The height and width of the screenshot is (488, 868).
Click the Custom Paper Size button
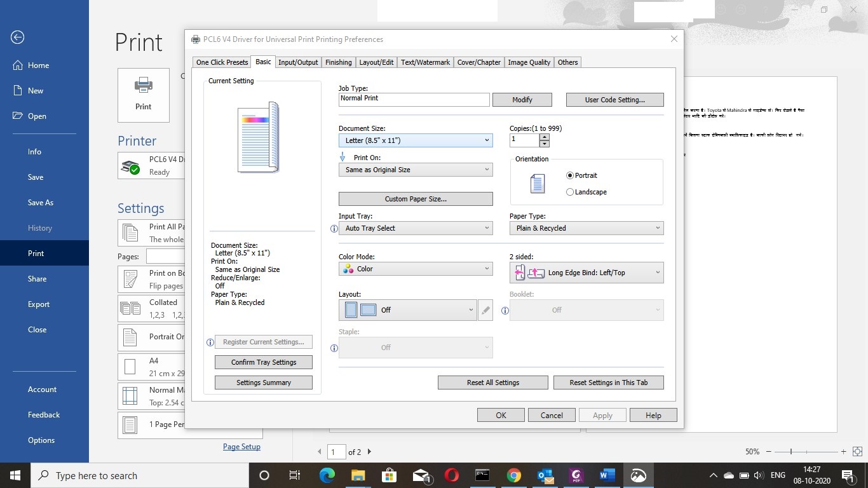pos(416,198)
